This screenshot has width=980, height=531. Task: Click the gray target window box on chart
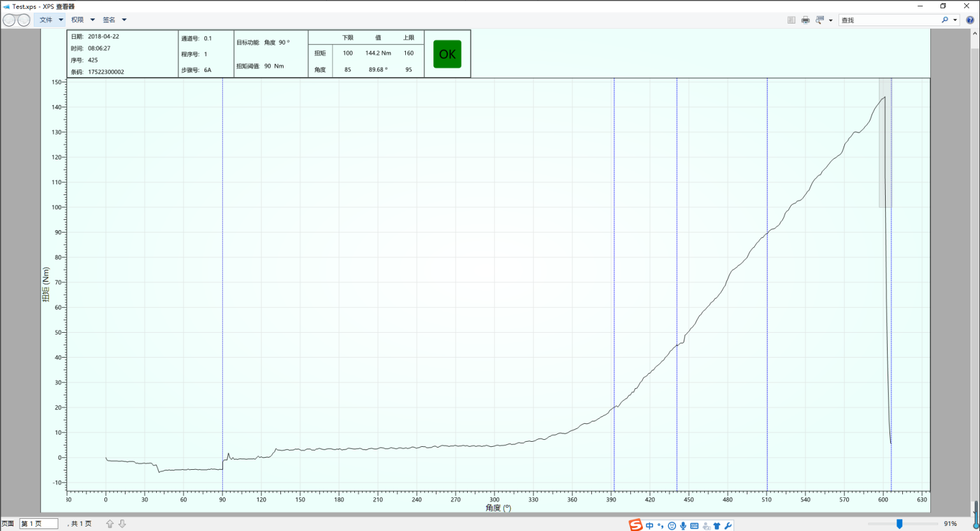click(885, 143)
